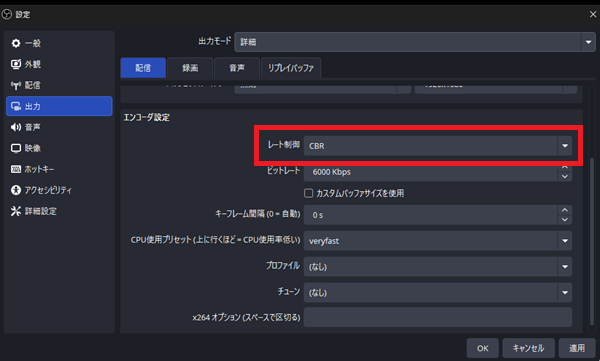Decrease キーフレーム間隔 with down arrow
Viewport: 600px width, 361px height.
[x=565, y=220]
